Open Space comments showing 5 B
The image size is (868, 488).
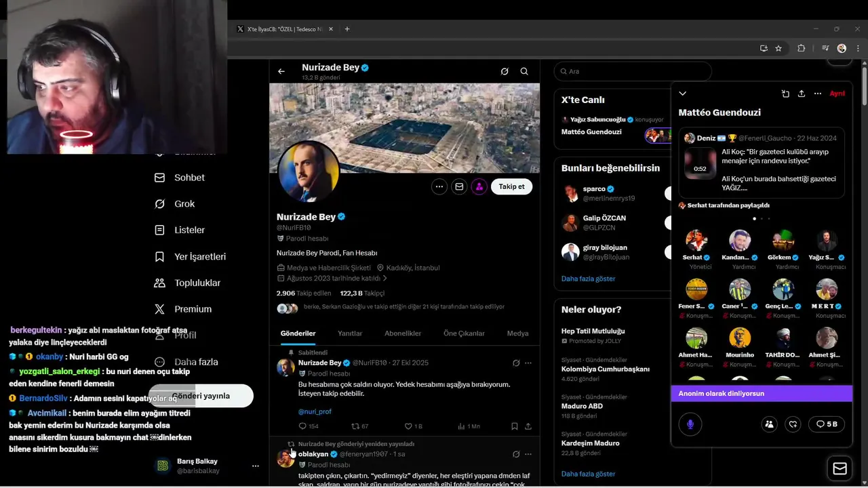point(827,424)
